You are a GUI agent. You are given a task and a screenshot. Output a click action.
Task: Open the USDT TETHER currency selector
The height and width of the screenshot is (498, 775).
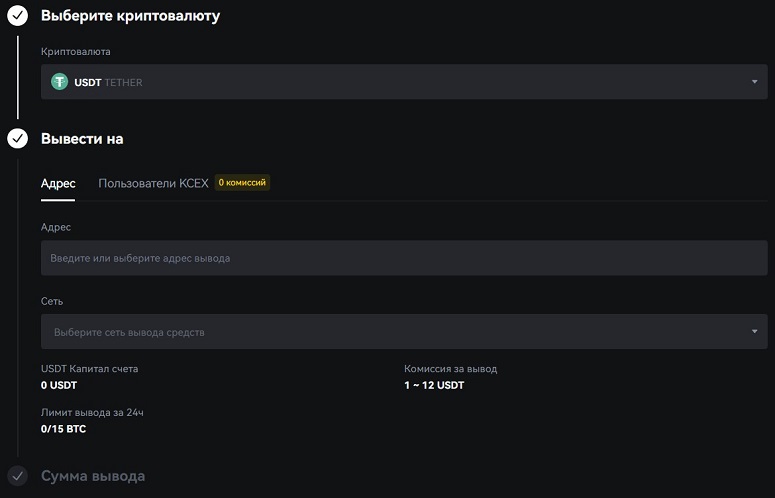(404, 82)
